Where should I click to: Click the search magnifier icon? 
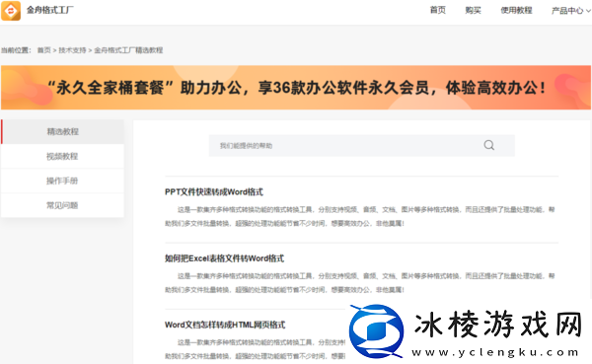tap(489, 145)
